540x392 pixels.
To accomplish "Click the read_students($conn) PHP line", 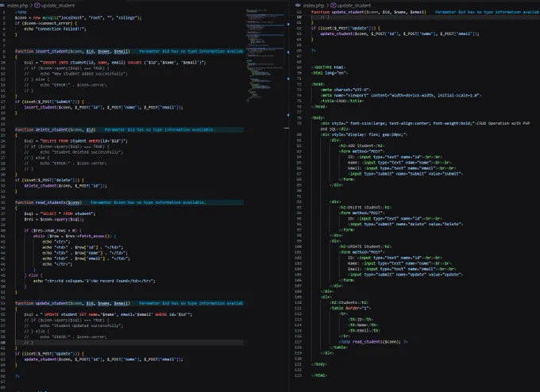I will tap(373, 342).
